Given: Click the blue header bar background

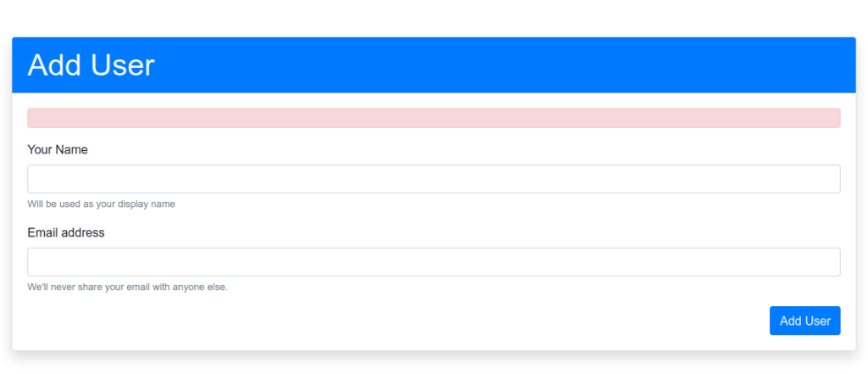Looking at the screenshot, I should [x=509, y=65].
